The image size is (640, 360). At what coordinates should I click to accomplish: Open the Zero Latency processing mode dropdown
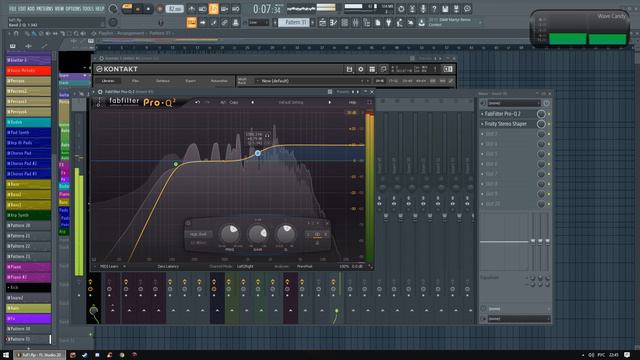[x=168, y=267]
